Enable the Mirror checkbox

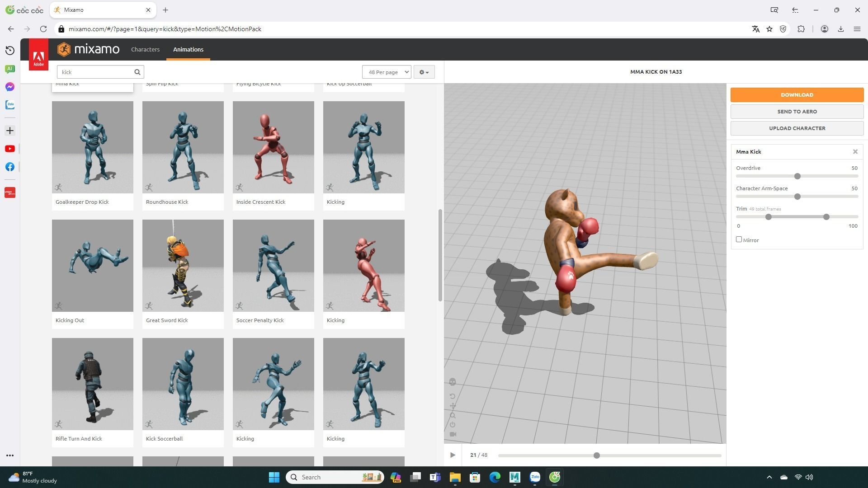[x=739, y=240]
